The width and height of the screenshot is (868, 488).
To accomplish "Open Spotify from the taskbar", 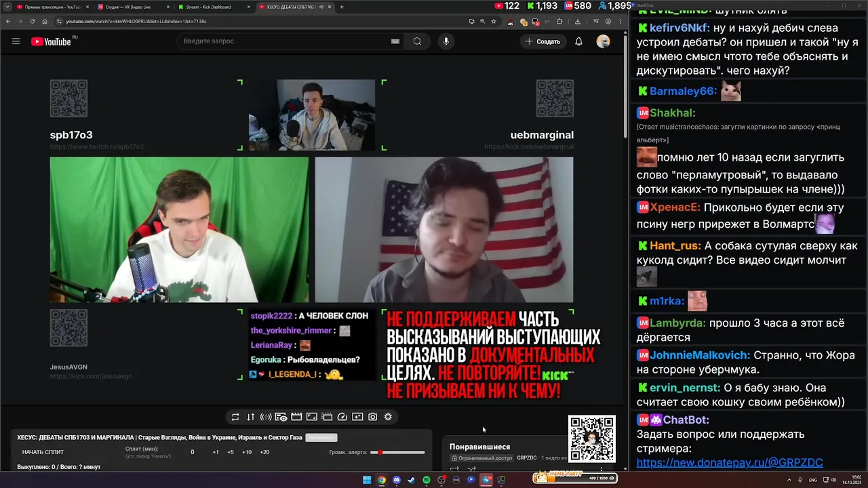I will (x=426, y=480).
